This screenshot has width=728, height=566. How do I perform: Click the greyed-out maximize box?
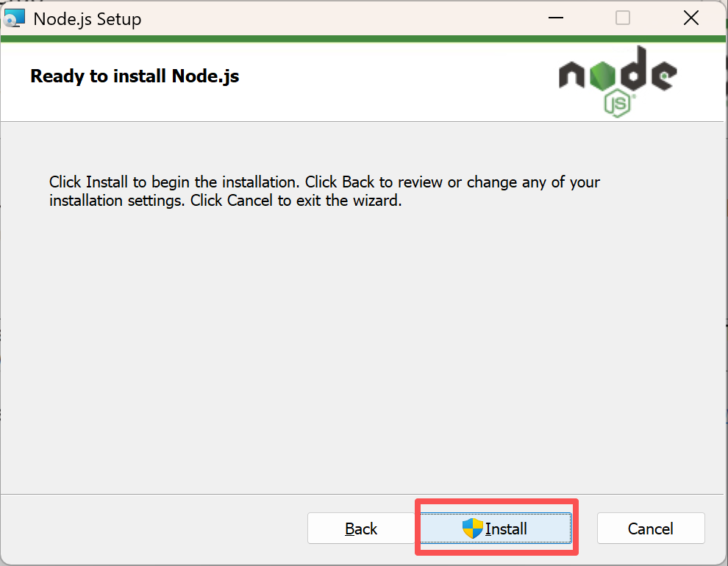pyautogui.click(x=623, y=18)
